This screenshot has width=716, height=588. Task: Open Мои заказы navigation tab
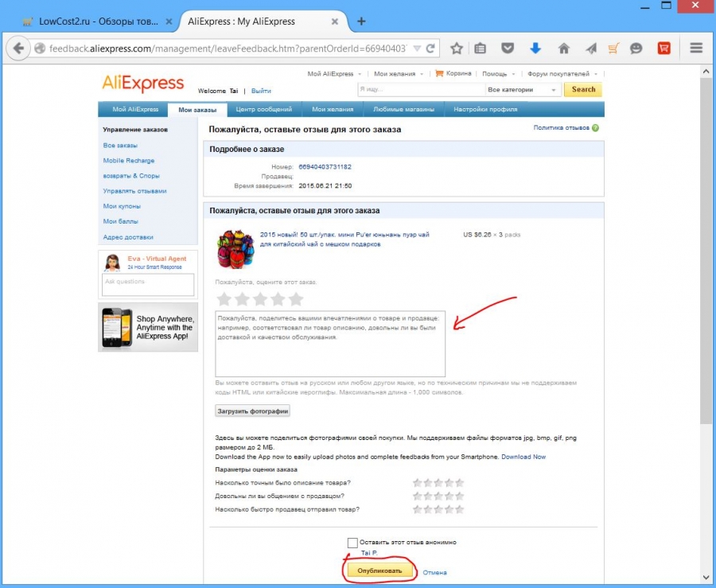pyautogui.click(x=197, y=110)
